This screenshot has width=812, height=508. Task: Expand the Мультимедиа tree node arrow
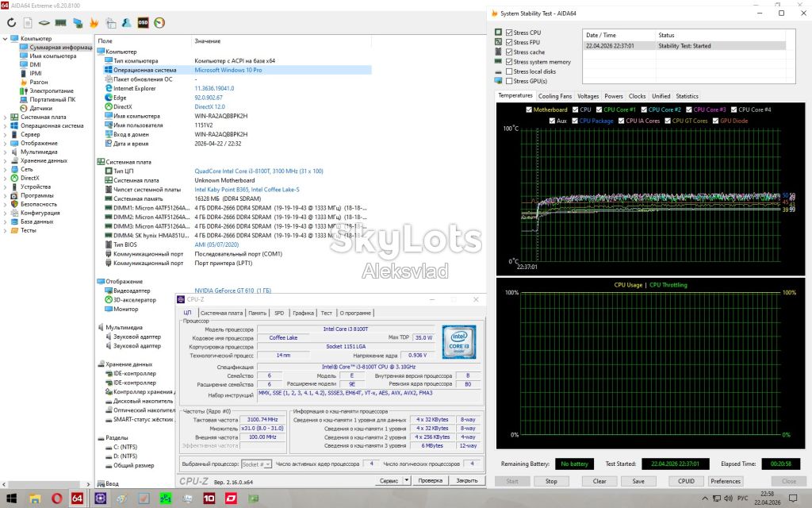point(6,152)
